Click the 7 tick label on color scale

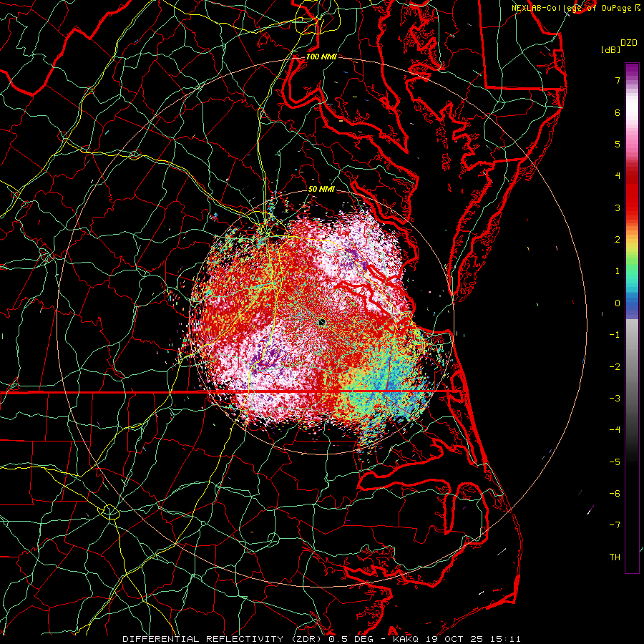point(618,80)
